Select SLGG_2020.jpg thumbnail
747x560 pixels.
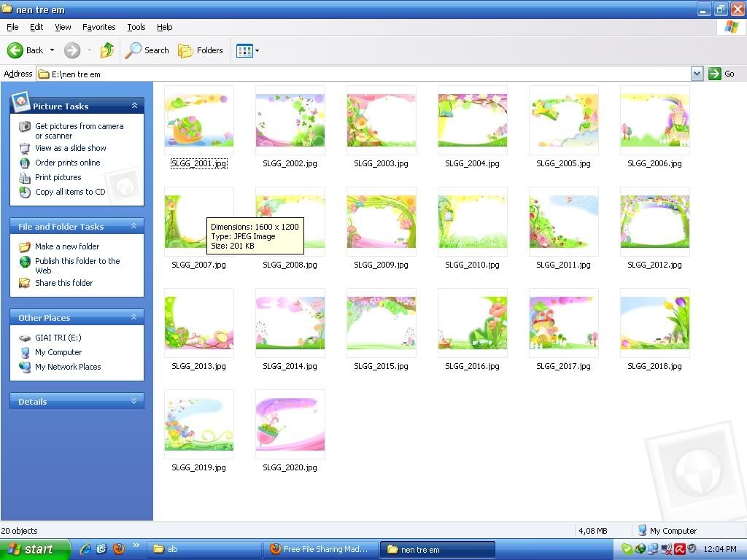pos(290,424)
